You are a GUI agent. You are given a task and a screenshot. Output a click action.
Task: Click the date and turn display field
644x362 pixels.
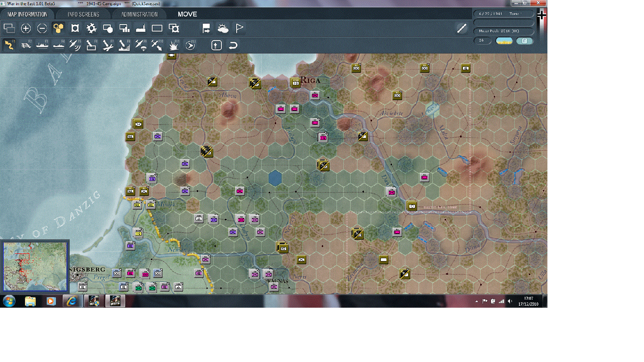click(x=504, y=14)
